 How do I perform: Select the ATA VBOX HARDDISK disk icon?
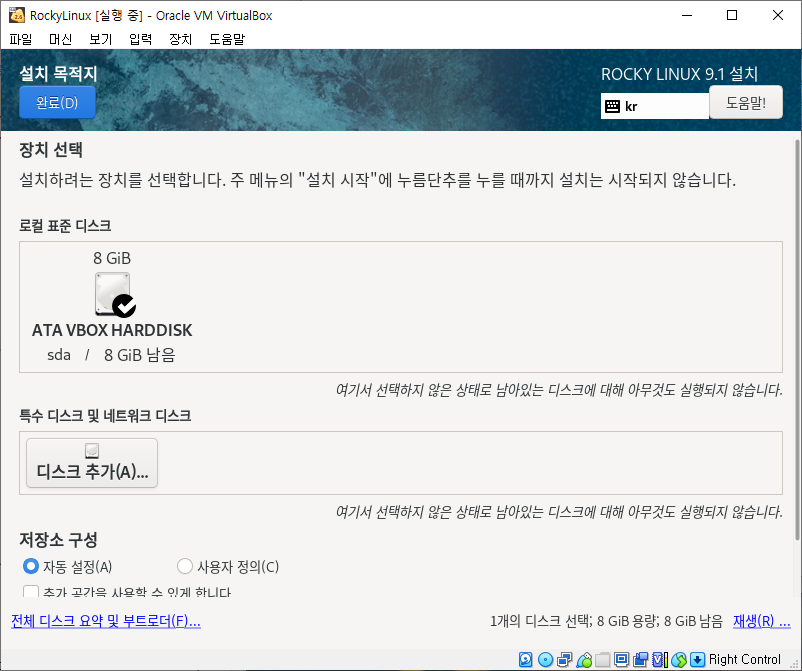[x=115, y=295]
